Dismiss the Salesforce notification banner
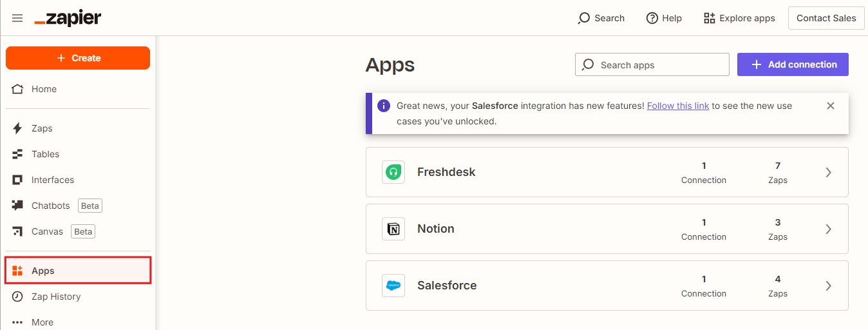The height and width of the screenshot is (330, 868). click(x=831, y=106)
